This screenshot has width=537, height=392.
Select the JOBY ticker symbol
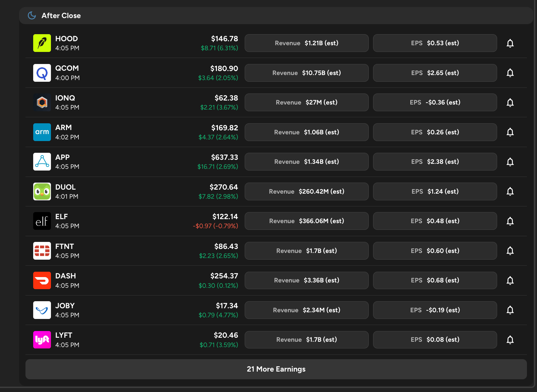[65, 306]
